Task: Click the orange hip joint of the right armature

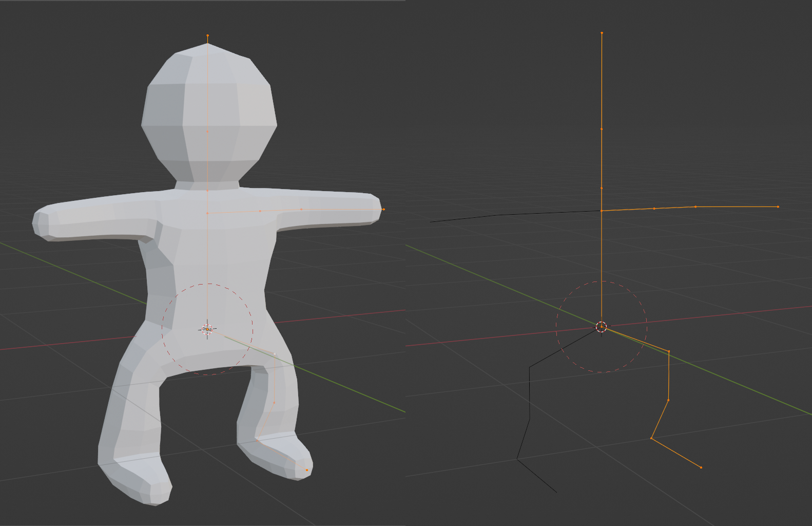Action: coord(669,351)
